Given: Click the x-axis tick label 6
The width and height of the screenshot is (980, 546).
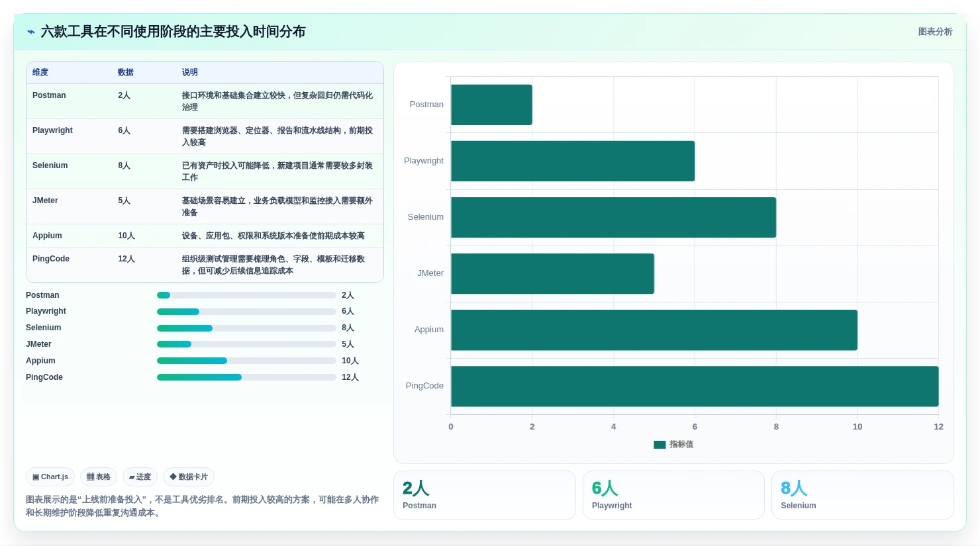Looking at the screenshot, I should point(695,427).
